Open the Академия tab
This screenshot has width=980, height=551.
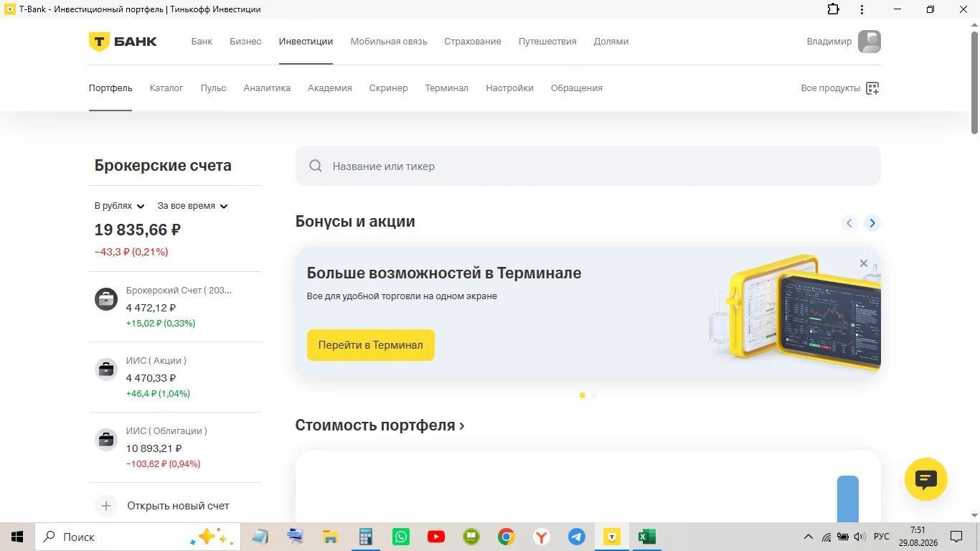click(x=330, y=88)
